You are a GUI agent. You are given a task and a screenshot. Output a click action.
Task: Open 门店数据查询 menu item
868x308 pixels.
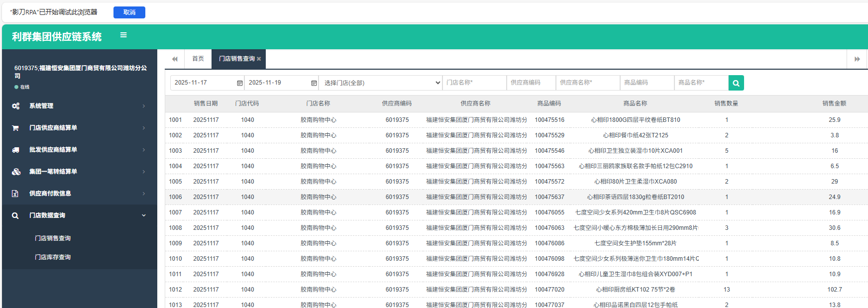pos(80,215)
